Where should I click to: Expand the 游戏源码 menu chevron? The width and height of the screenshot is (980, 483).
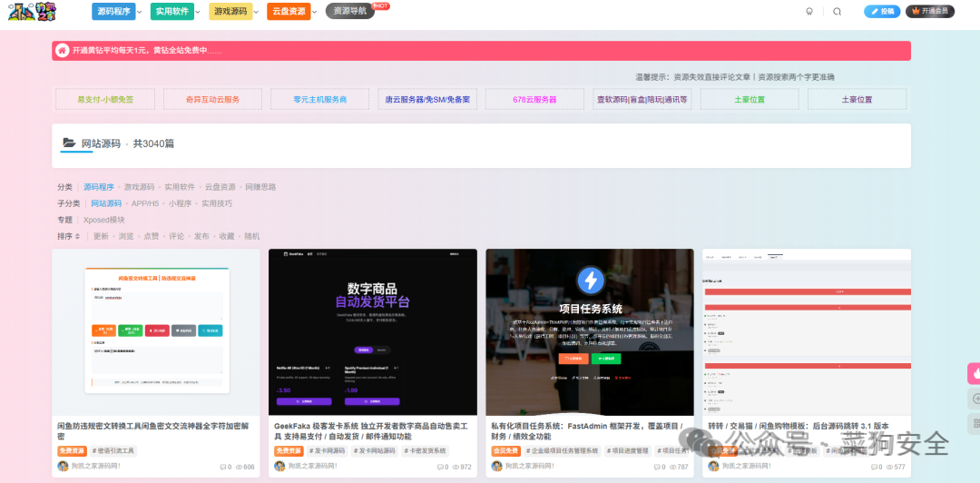click(256, 12)
